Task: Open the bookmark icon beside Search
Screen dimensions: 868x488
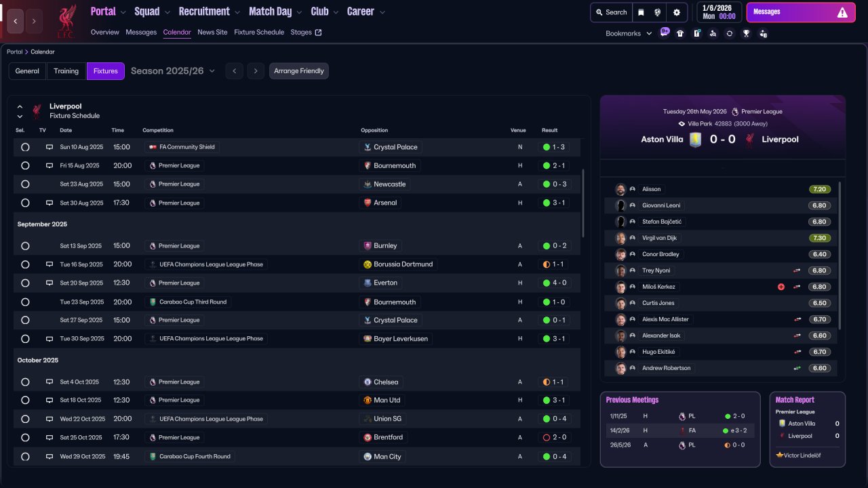Action: [641, 12]
